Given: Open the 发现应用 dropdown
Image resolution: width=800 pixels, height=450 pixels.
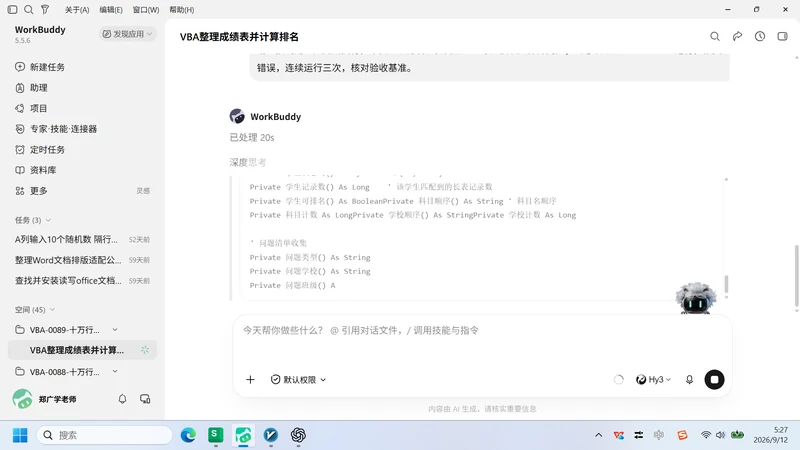Looking at the screenshot, I should coord(127,34).
